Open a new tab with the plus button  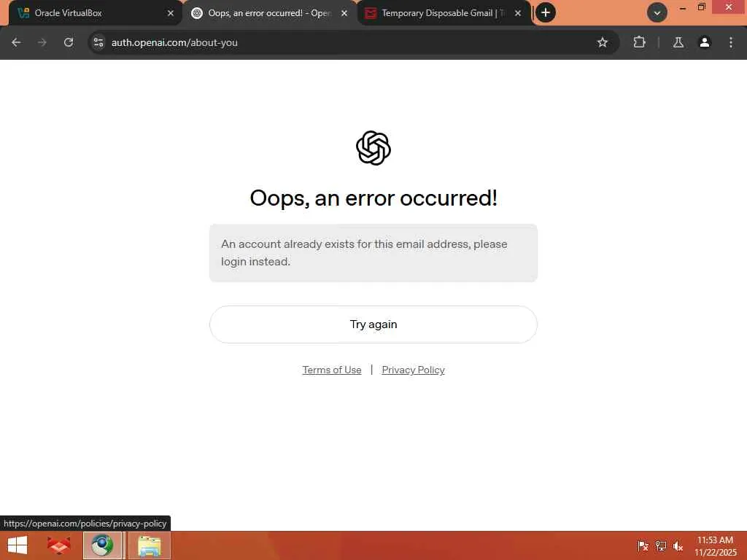point(546,12)
